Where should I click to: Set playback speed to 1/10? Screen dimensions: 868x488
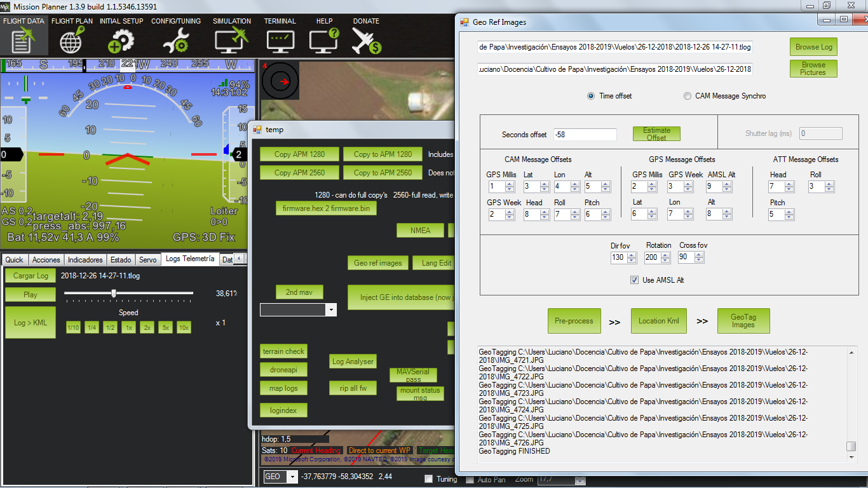pos(73,328)
